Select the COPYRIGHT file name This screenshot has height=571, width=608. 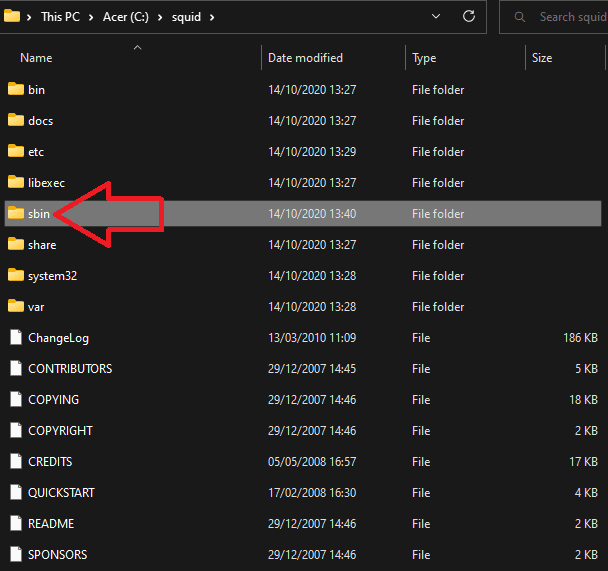point(60,431)
